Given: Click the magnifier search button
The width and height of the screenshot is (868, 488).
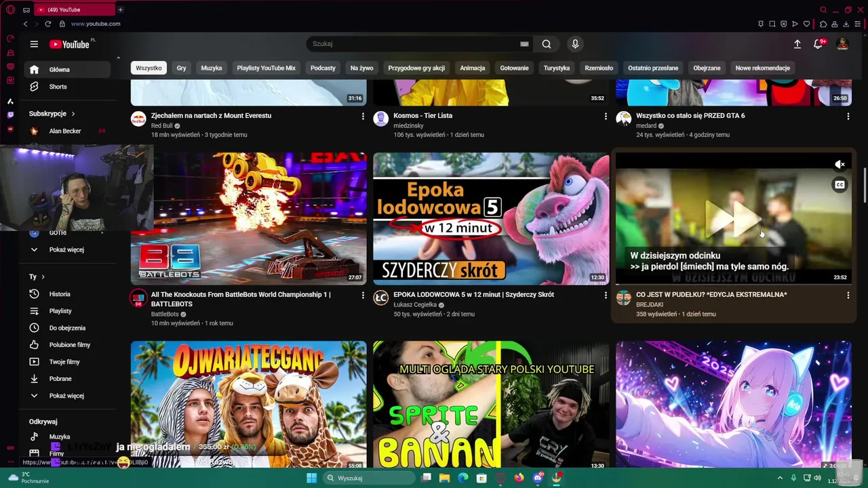Looking at the screenshot, I should pyautogui.click(x=547, y=44).
